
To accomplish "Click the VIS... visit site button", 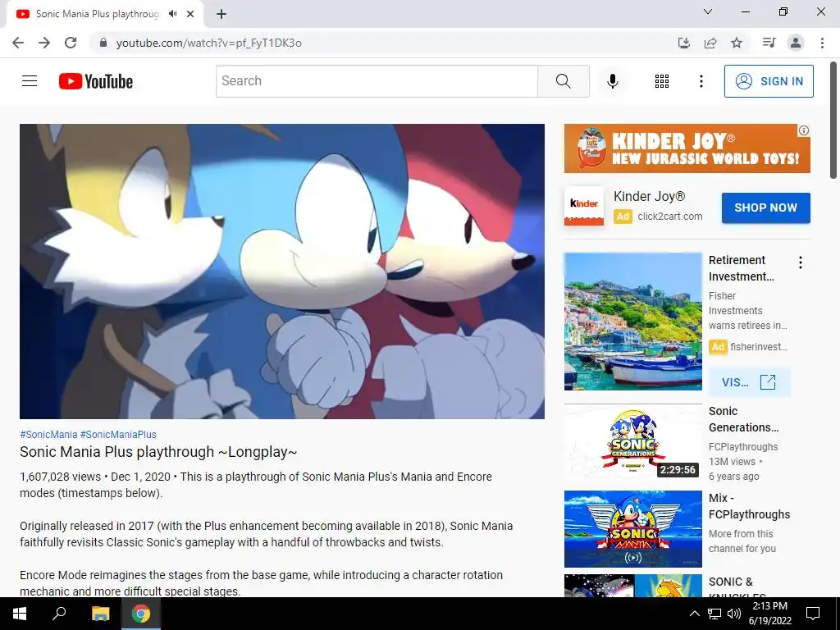I will (x=748, y=382).
